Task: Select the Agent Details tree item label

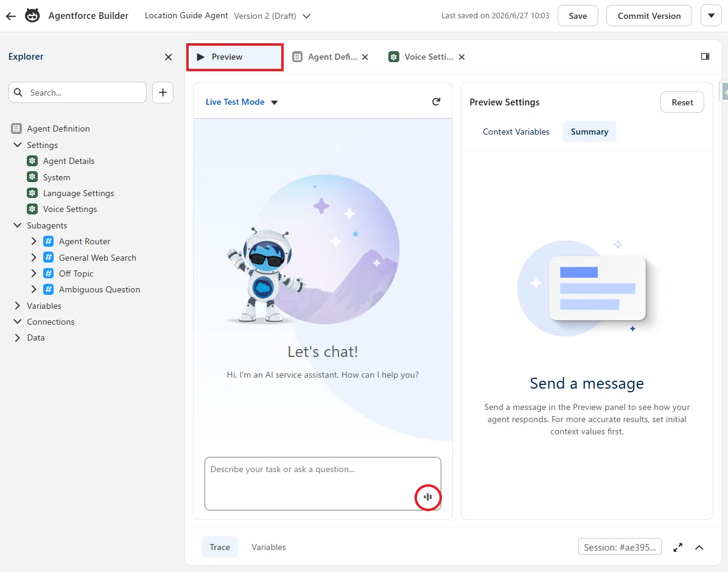Action: click(69, 161)
